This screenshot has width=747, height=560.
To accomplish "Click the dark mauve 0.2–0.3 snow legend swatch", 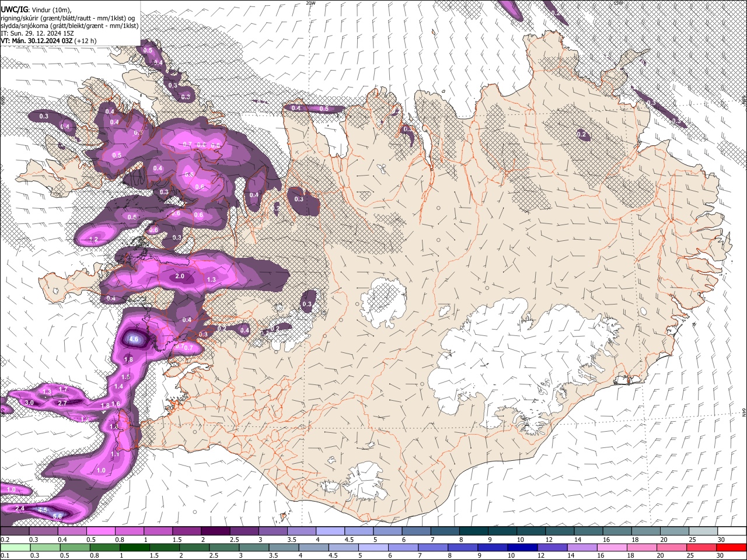I will tap(14, 531).
